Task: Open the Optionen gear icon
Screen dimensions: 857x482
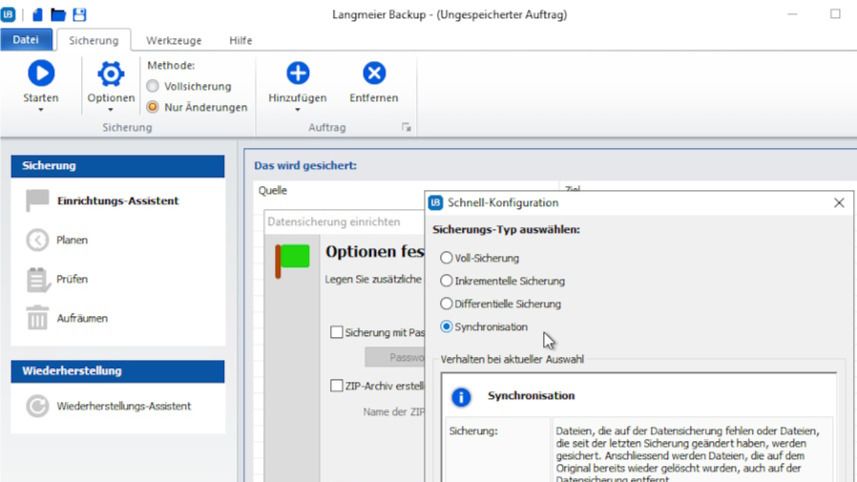Action: click(111, 74)
